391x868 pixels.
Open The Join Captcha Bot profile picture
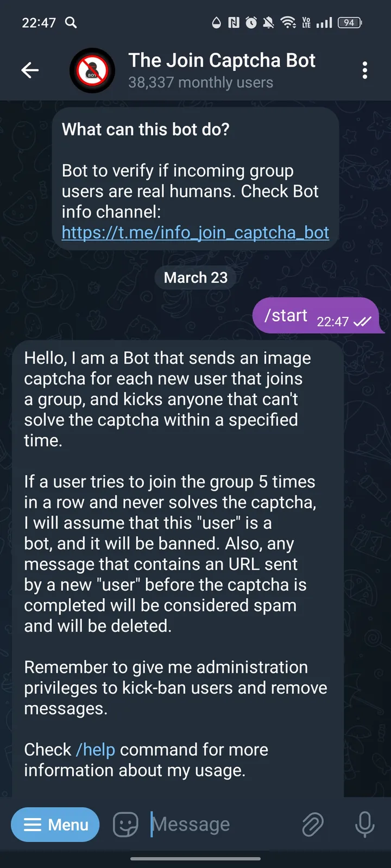pos(92,69)
